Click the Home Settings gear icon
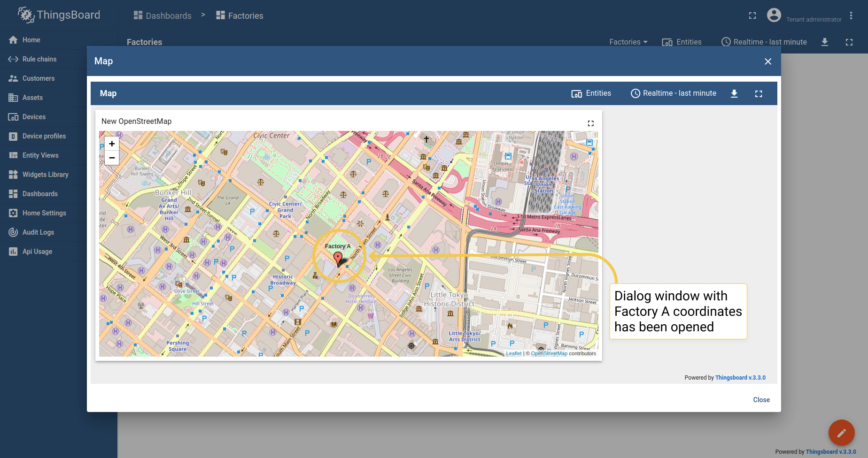Image resolution: width=868 pixels, height=458 pixels. pyautogui.click(x=13, y=213)
